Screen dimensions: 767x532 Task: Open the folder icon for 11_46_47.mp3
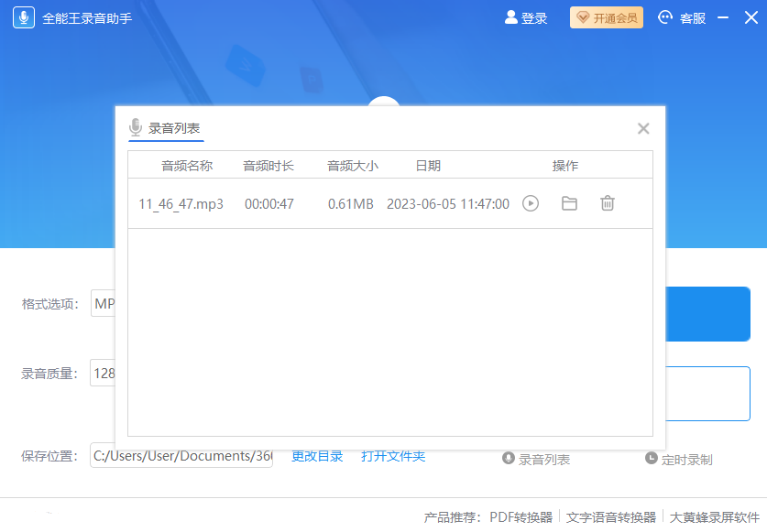tap(568, 203)
